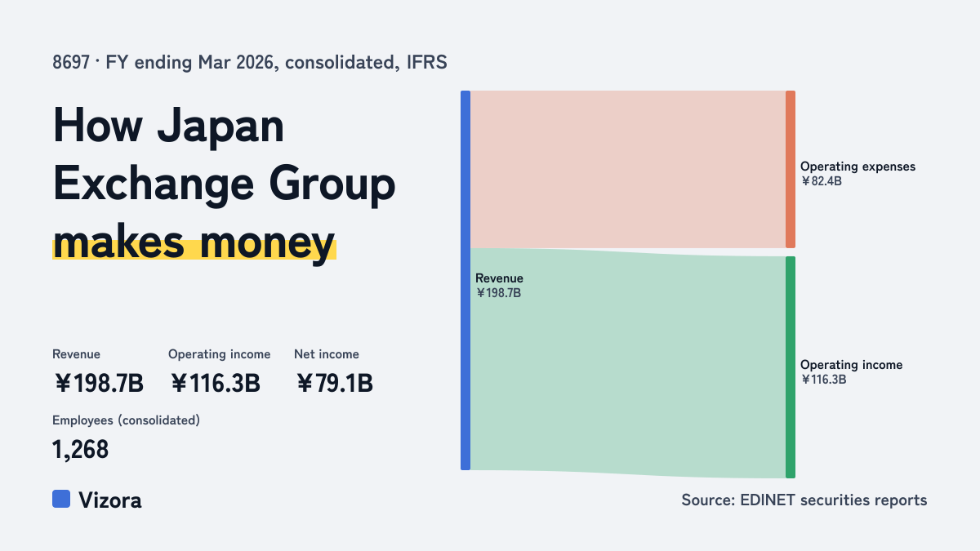Click the Vizora brand name
The width and height of the screenshot is (980, 551).
point(110,500)
